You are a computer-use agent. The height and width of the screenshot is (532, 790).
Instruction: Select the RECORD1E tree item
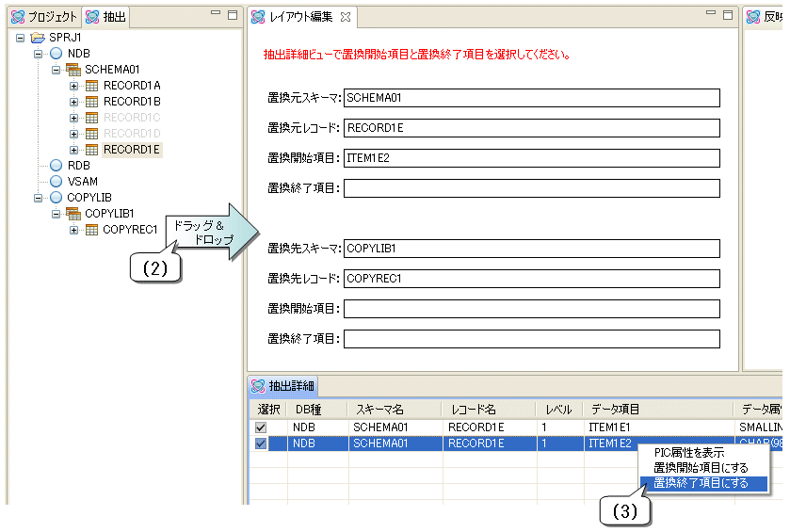click(x=132, y=150)
